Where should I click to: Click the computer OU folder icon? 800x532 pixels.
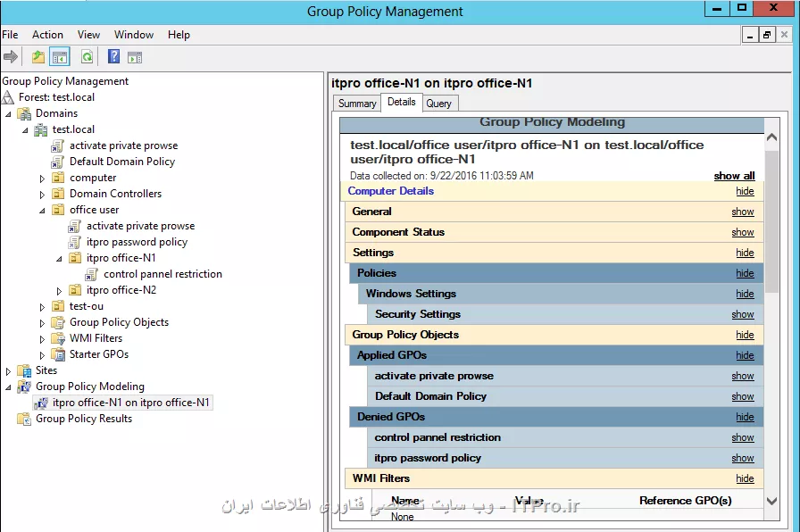coord(59,178)
